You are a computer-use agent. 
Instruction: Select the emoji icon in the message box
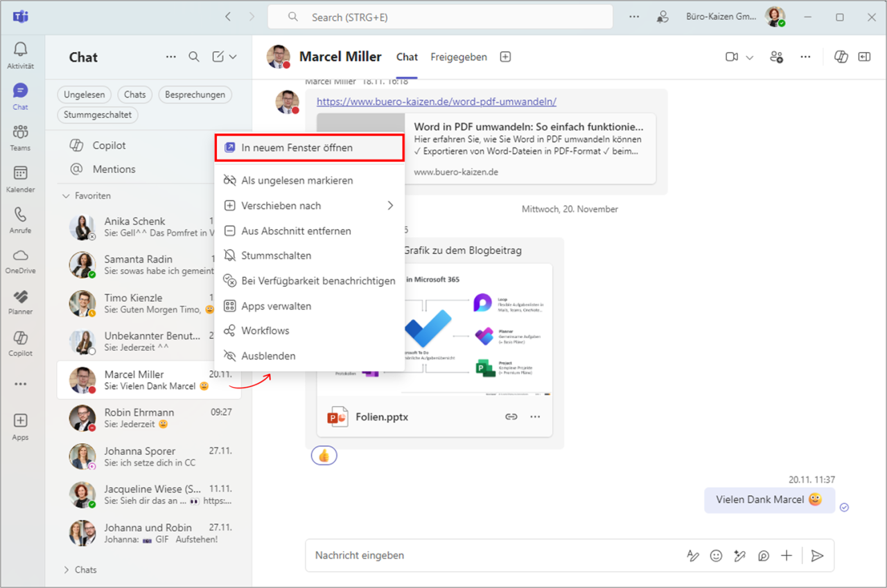716,555
